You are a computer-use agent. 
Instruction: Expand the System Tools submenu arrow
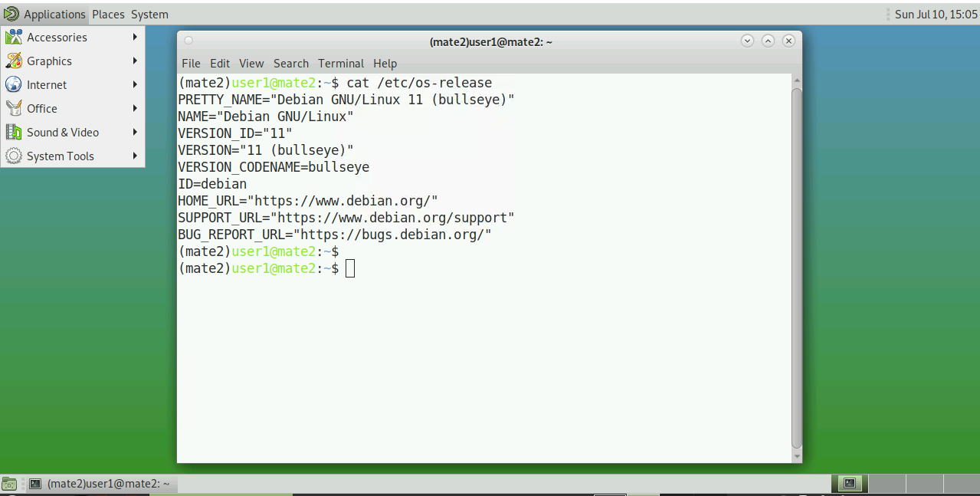click(x=135, y=156)
